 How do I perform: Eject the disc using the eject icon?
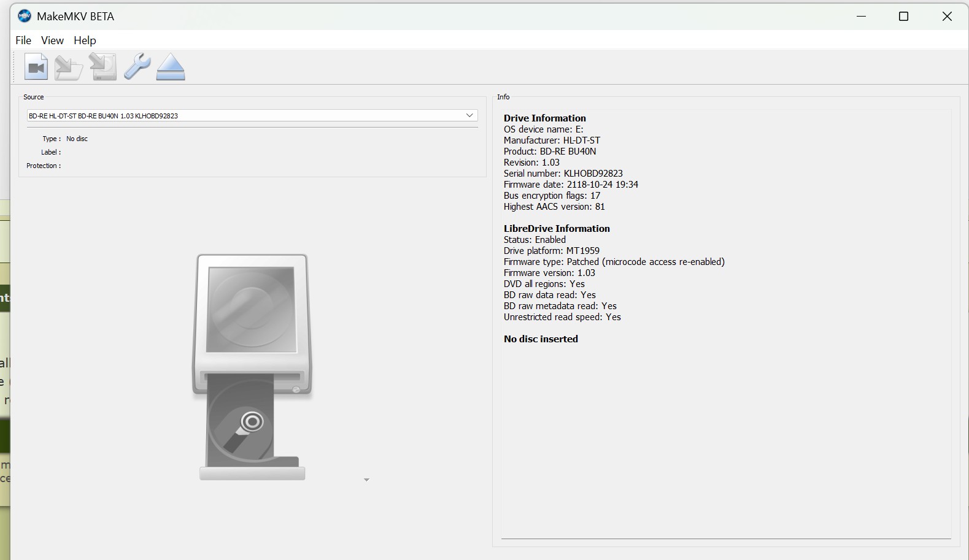(171, 67)
